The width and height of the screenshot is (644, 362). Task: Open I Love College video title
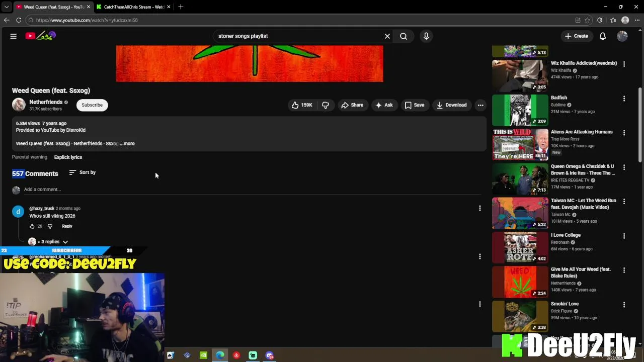pyautogui.click(x=566, y=235)
